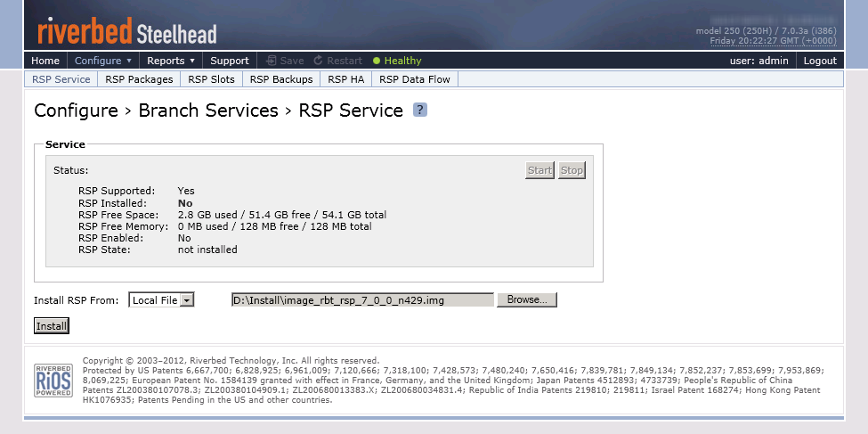
Task: Click the RiOS Powered logo
Action: pos(53,381)
